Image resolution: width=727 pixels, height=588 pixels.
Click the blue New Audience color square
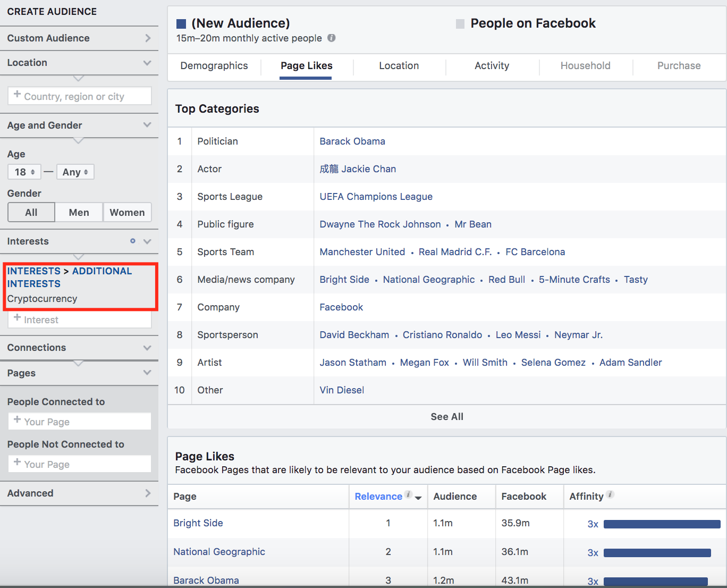pos(181,24)
